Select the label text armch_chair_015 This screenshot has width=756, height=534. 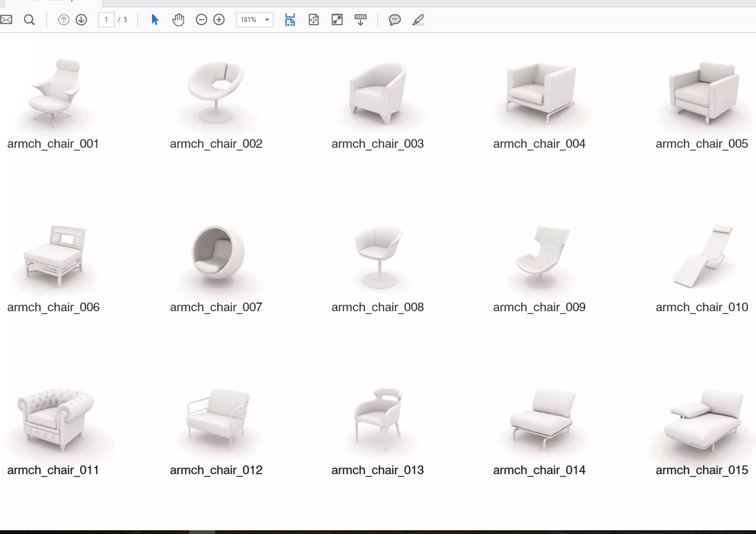pyautogui.click(x=702, y=470)
